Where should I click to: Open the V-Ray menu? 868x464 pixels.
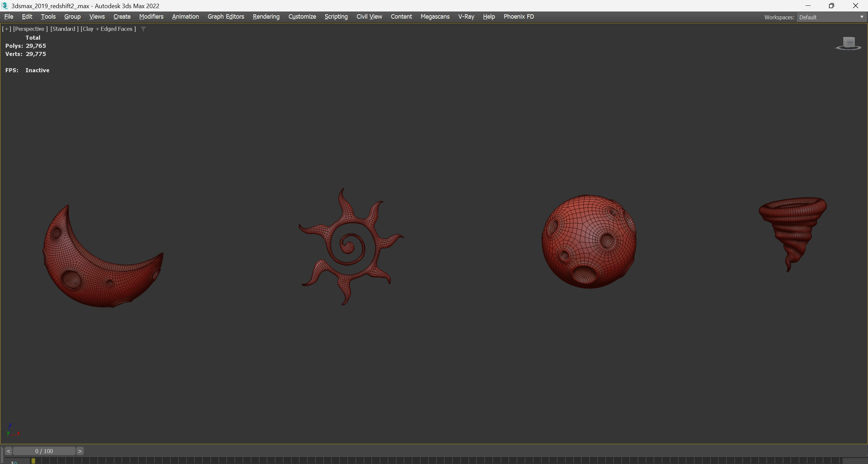[466, 17]
